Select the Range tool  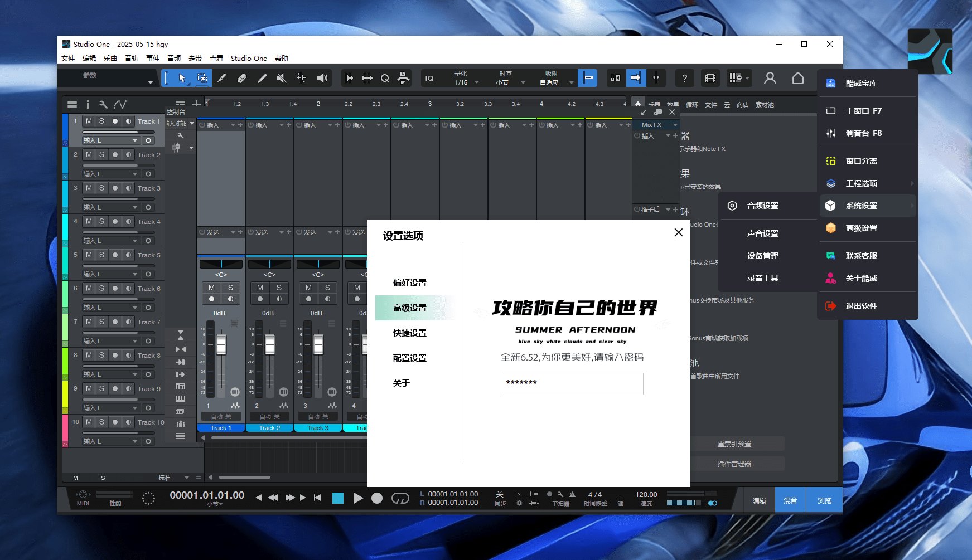pyautogui.click(x=202, y=78)
